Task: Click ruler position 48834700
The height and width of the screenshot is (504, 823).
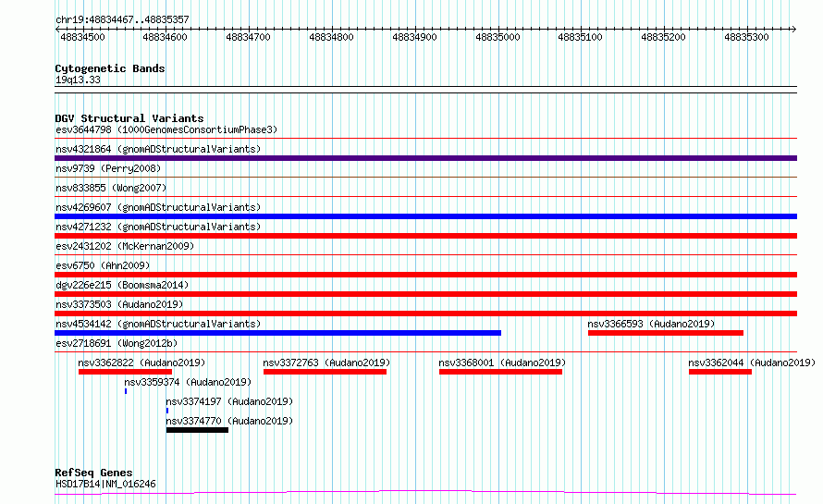Action: 248,37
